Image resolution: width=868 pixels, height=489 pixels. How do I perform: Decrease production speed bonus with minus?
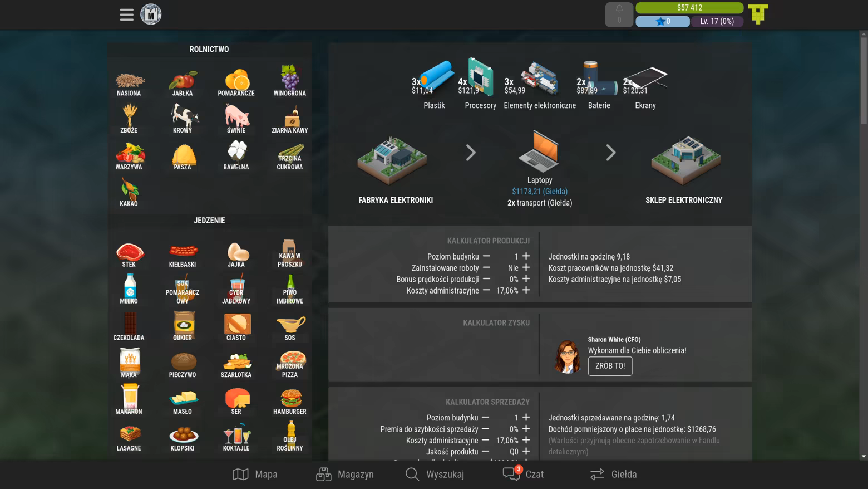[486, 279]
